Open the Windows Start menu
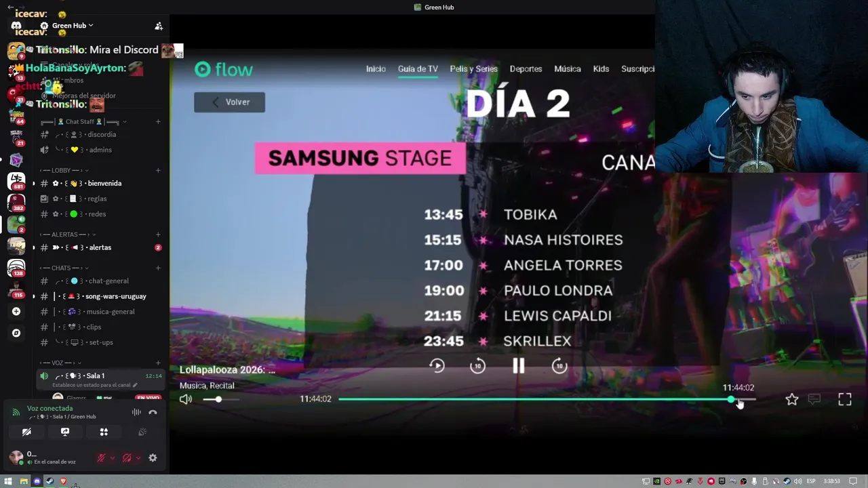This screenshot has width=868, height=488. [8, 481]
